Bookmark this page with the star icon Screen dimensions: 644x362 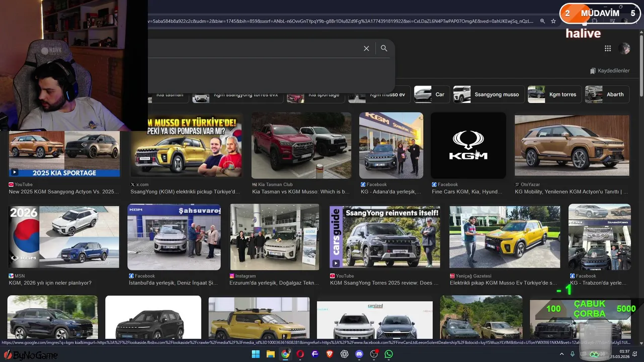point(553,21)
